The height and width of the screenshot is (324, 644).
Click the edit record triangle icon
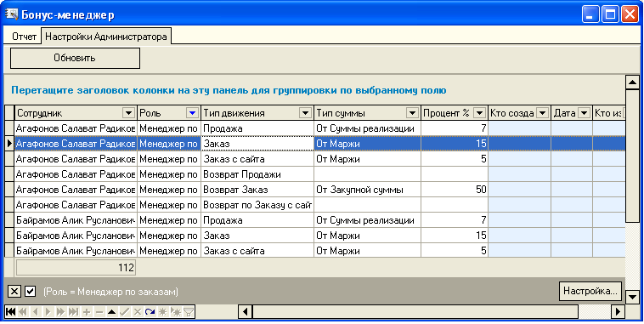(111, 311)
